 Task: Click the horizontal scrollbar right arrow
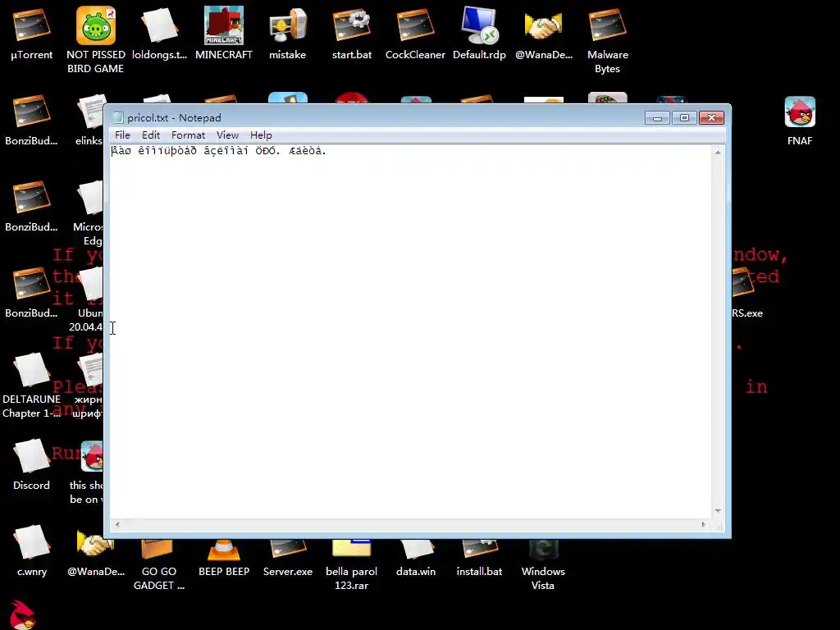click(x=703, y=524)
